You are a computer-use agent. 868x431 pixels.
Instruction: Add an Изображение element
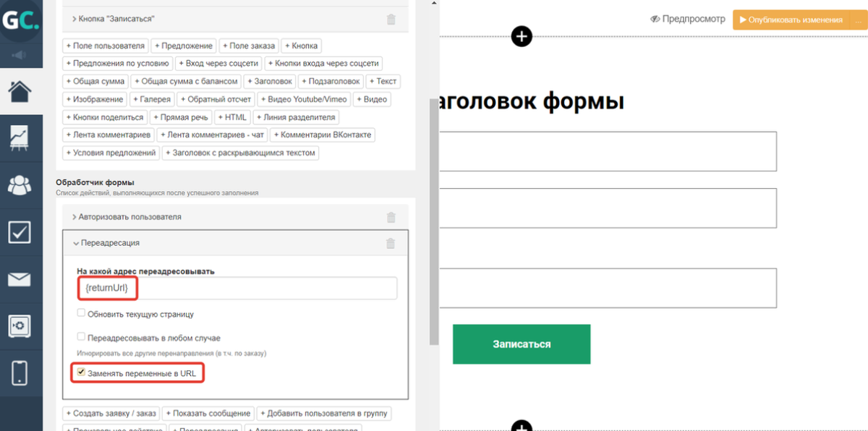coord(96,100)
